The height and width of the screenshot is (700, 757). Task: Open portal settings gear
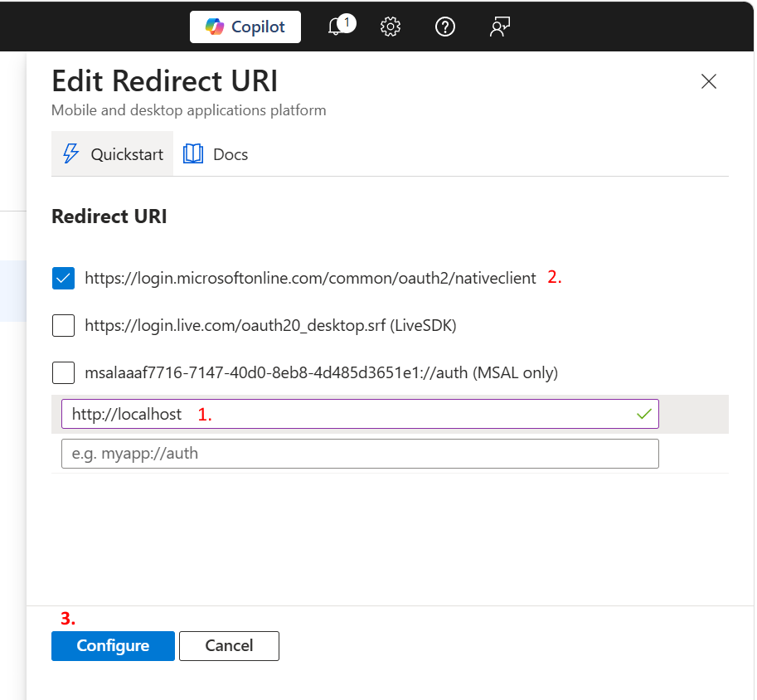point(390,27)
